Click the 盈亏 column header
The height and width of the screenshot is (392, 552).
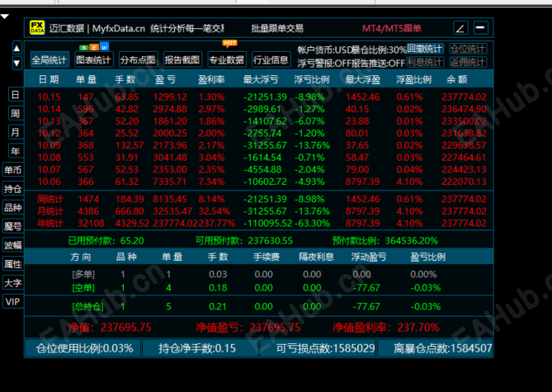tap(166, 79)
